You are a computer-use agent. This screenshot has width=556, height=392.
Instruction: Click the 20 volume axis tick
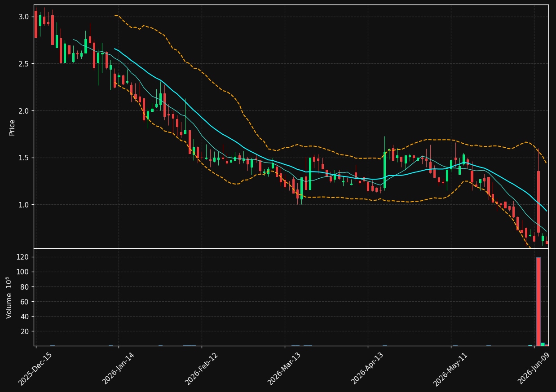pyautogui.click(x=26, y=331)
